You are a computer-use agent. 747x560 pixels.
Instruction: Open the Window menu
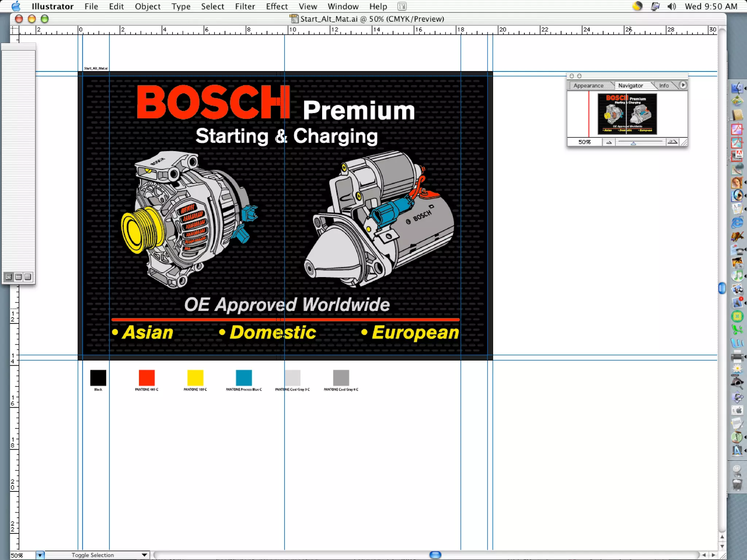click(343, 6)
